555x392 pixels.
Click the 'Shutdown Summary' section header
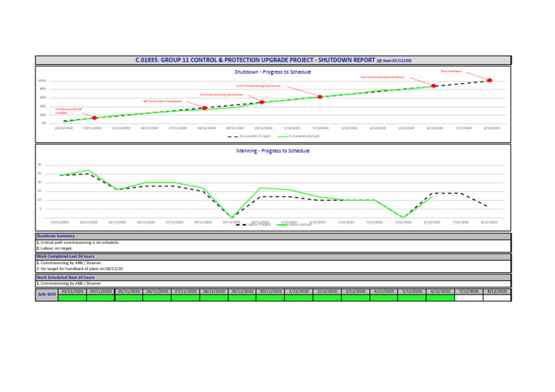tap(273, 236)
